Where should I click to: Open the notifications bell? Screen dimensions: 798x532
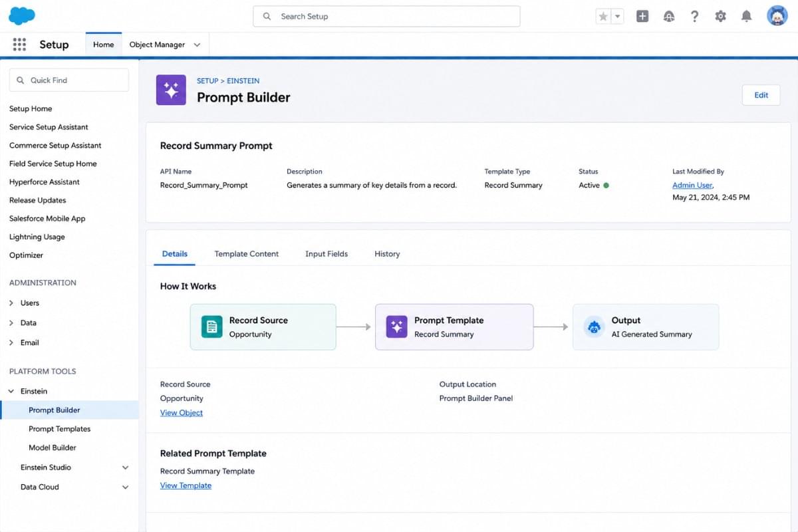747,17
